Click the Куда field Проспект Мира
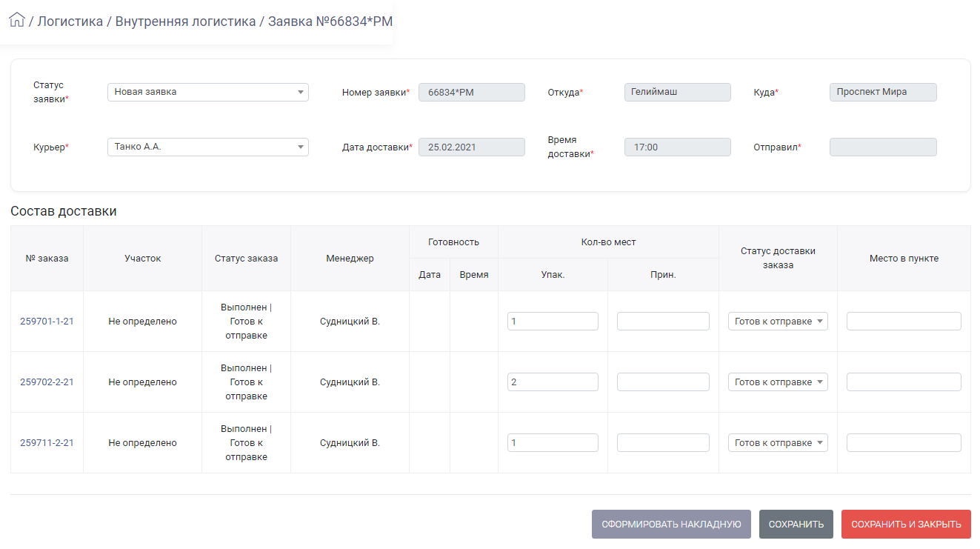This screenshot has height=549, width=980. click(883, 92)
